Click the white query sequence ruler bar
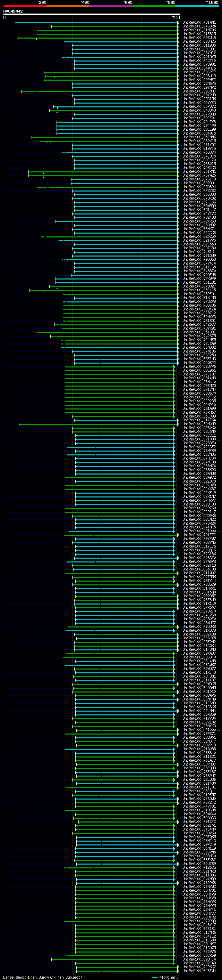Image resolution: width=222 pixels, height=980 pixels. 92,14
